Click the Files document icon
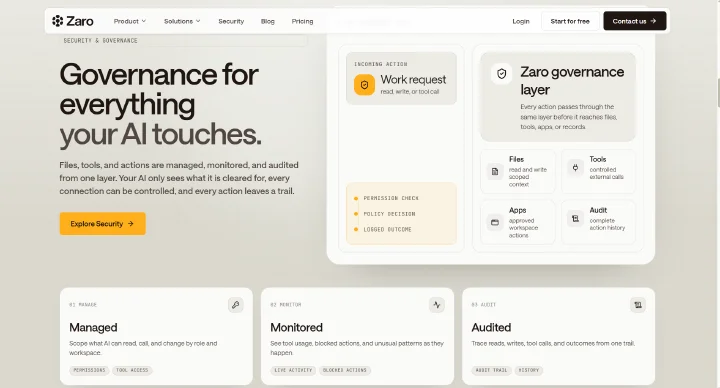This screenshot has width=720, height=388. 495,171
